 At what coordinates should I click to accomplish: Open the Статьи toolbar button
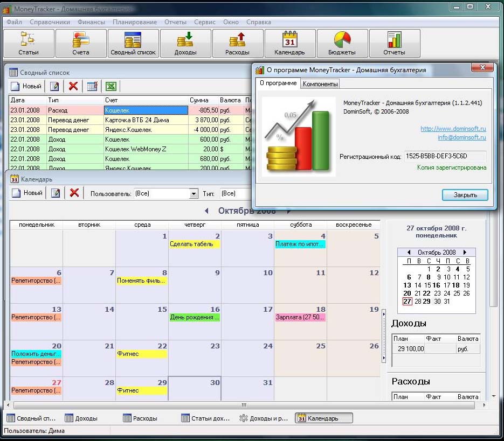point(29,44)
